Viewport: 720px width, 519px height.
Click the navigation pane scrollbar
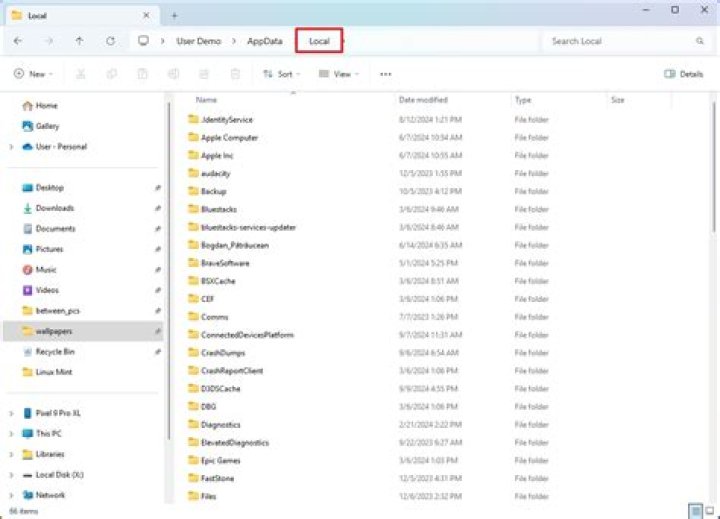click(x=169, y=271)
